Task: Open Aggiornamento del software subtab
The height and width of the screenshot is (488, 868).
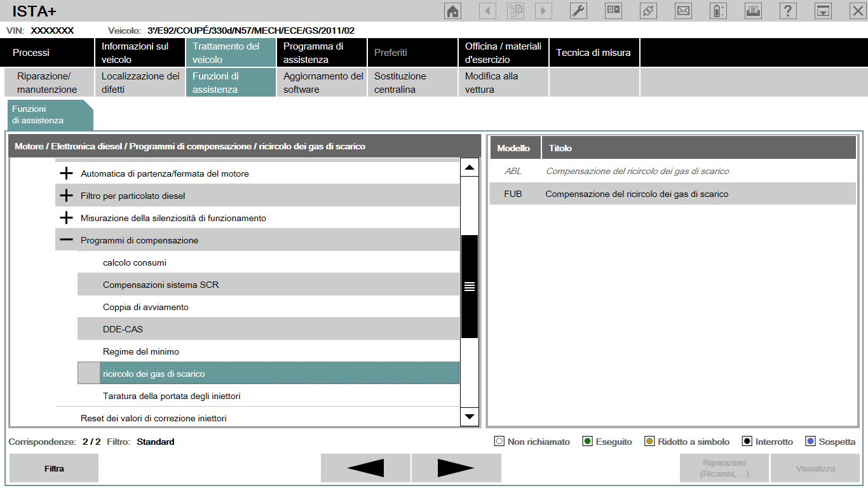Action: coord(321,83)
